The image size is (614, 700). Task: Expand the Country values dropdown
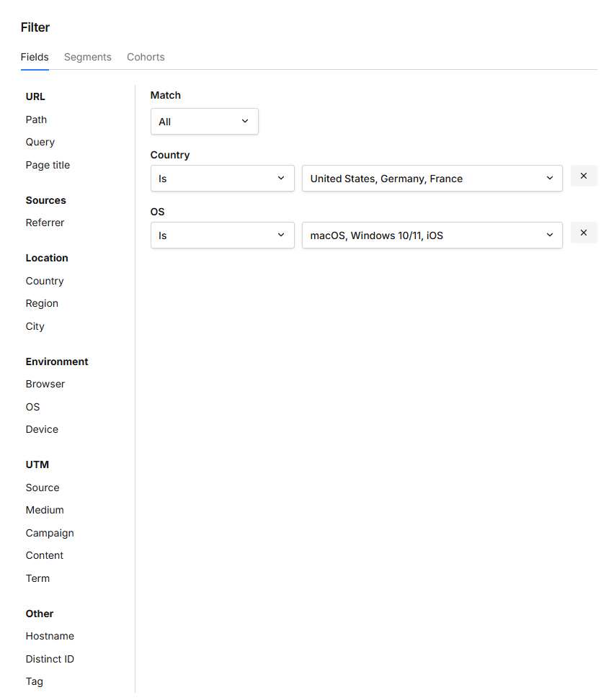(432, 179)
